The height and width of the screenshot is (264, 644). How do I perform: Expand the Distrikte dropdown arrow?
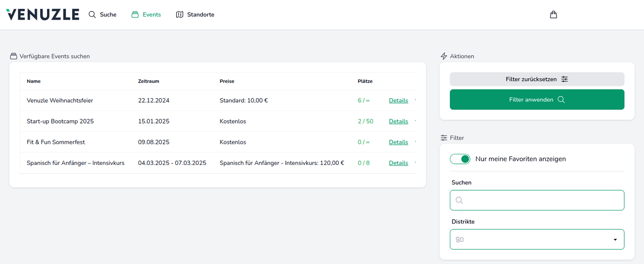coord(615,240)
